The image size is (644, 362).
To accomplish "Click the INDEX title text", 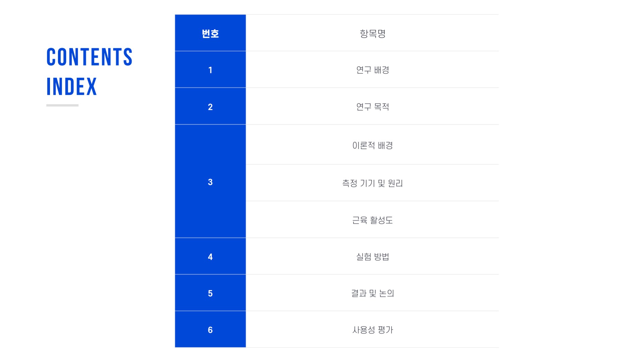I will click(x=71, y=87).
